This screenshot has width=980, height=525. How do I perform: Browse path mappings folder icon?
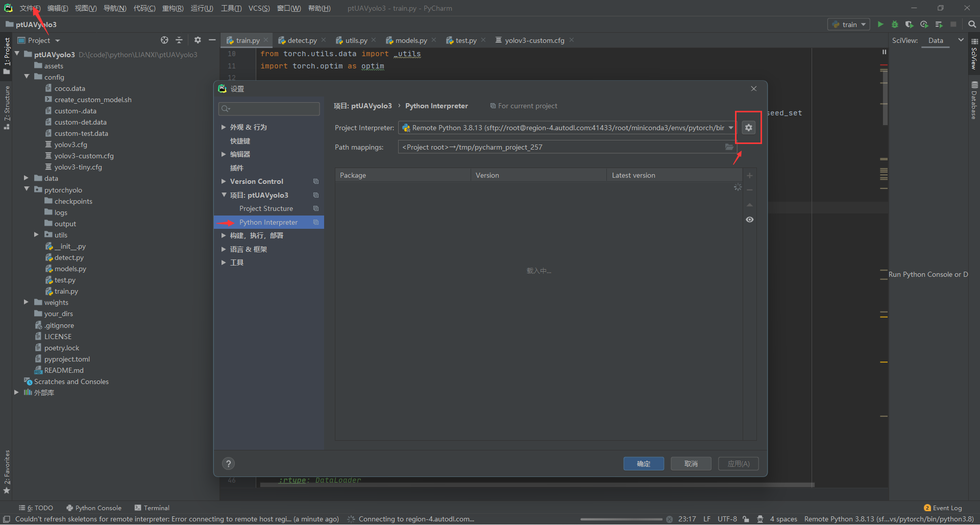(729, 147)
